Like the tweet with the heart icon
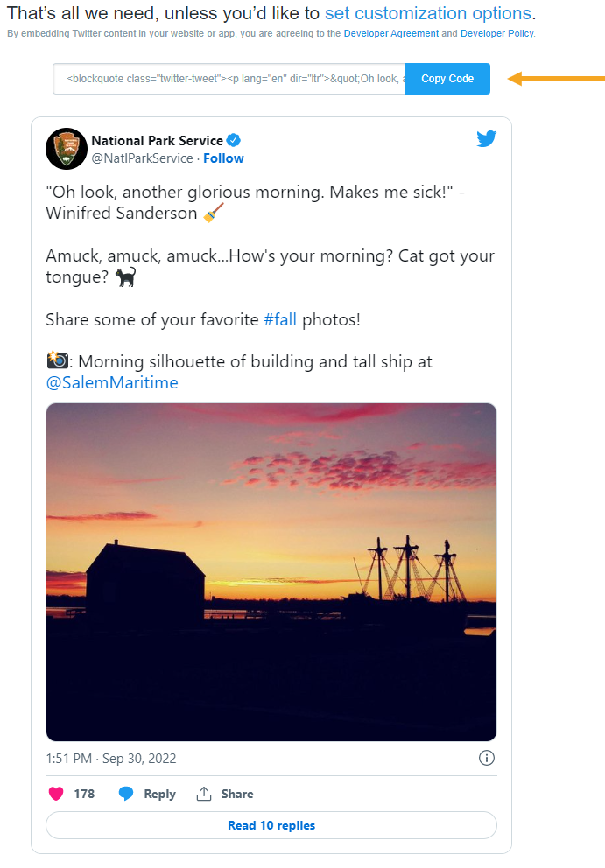This screenshot has height=868, width=605. [x=56, y=794]
